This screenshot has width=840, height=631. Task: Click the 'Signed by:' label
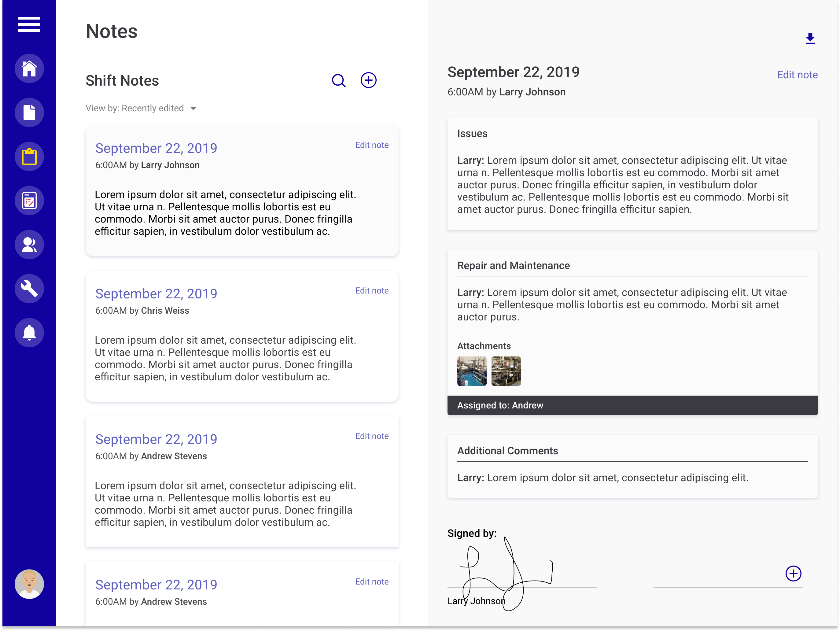pyautogui.click(x=472, y=533)
